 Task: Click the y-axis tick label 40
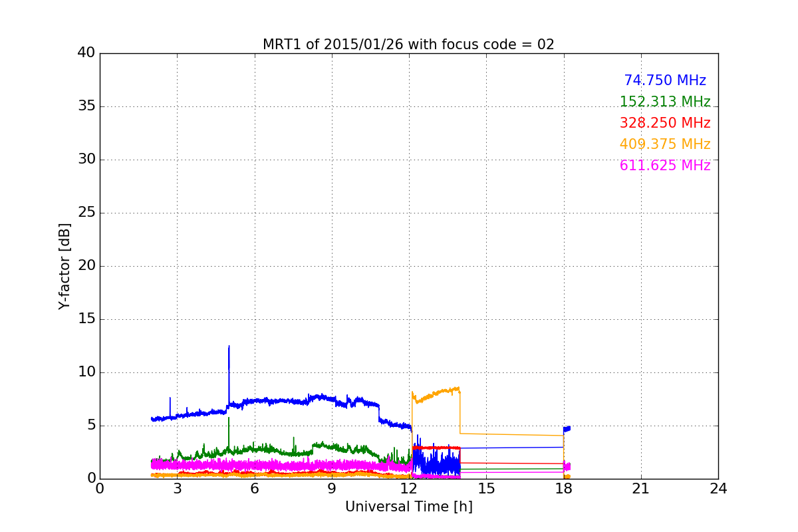pyautogui.click(x=86, y=53)
